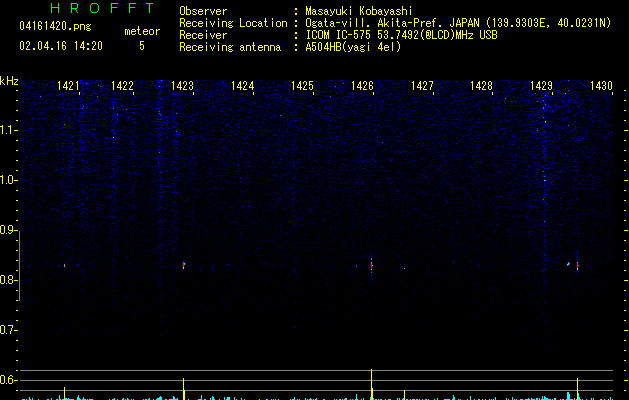Viewport: 629px width, 400px height.
Task: Click the 1.1 kHz axis label
Action: [x=8, y=130]
